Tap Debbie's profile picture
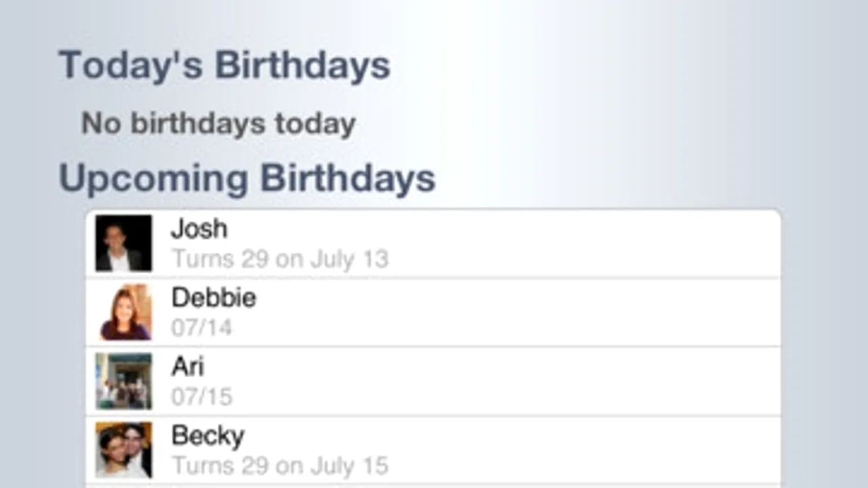The width and height of the screenshot is (868, 488). tap(123, 312)
